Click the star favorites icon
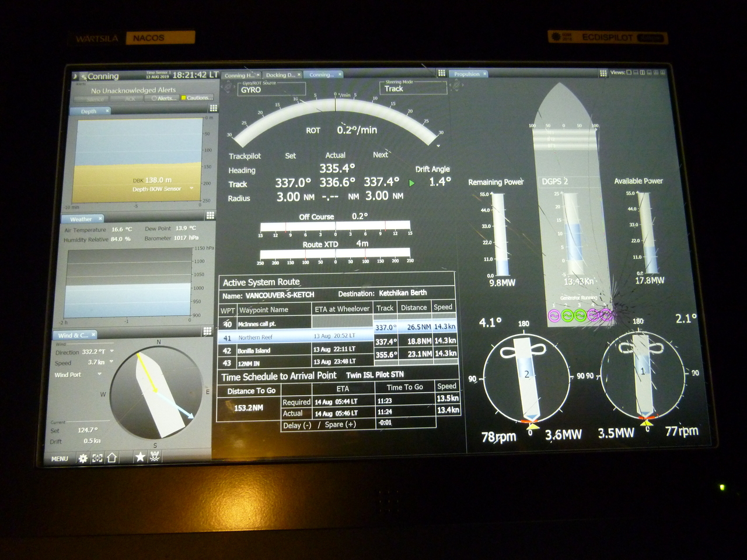747x560 pixels. click(140, 457)
